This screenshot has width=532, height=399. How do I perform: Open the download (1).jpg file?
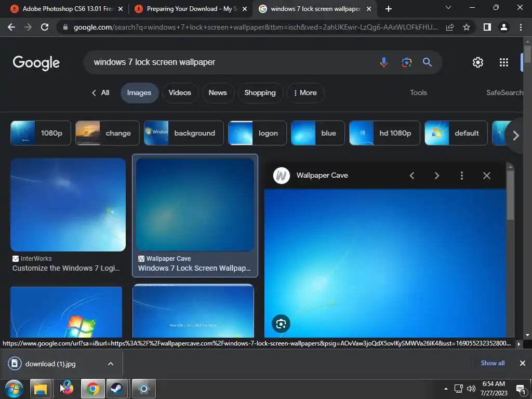coord(50,364)
